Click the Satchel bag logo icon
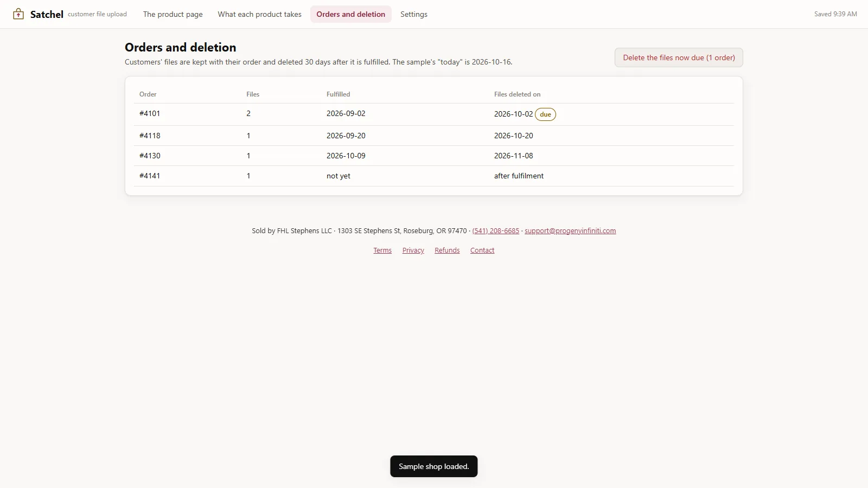 [x=18, y=14]
